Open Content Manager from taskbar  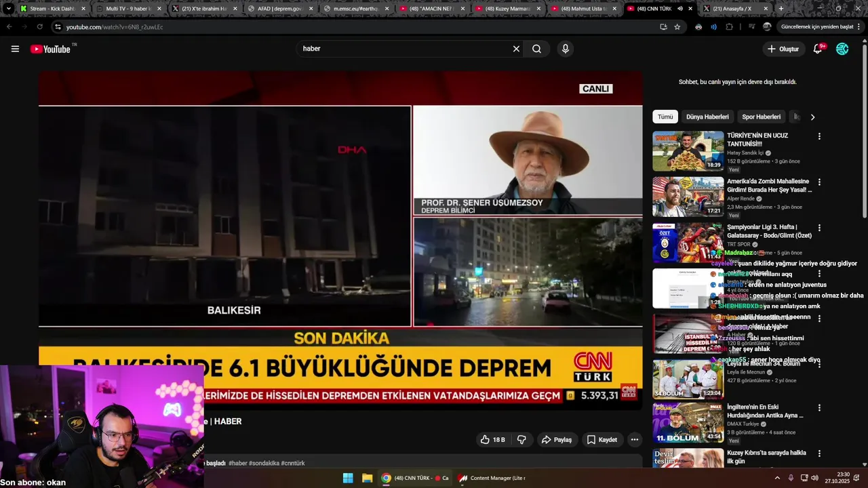click(492, 478)
